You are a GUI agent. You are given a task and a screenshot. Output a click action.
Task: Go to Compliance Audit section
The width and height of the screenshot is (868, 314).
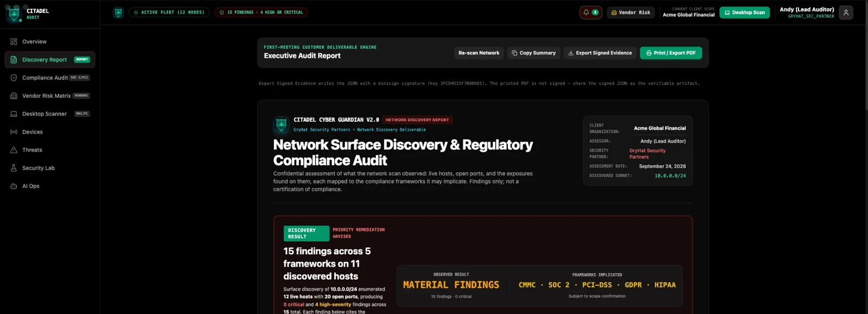[50, 78]
